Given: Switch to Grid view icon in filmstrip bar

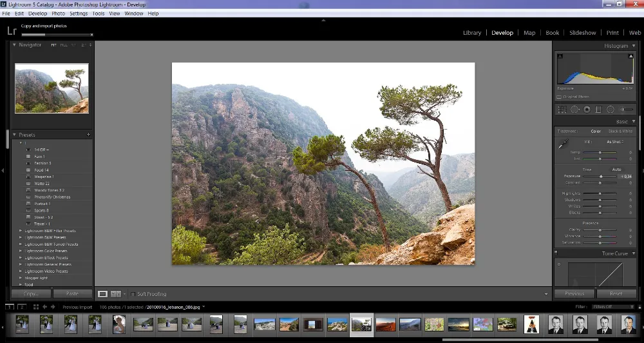Looking at the screenshot, I should [35, 307].
